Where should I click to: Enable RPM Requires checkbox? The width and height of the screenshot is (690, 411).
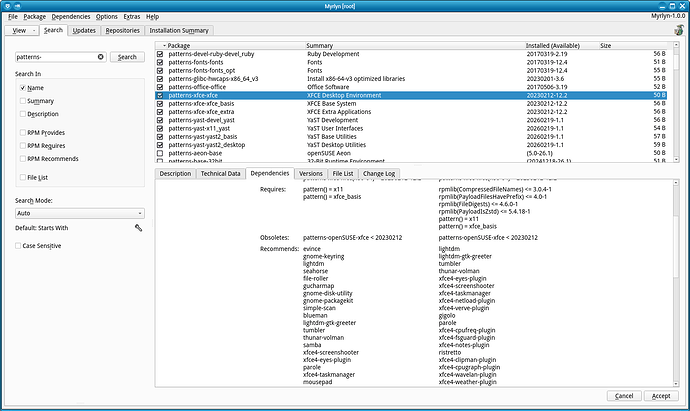click(23, 146)
